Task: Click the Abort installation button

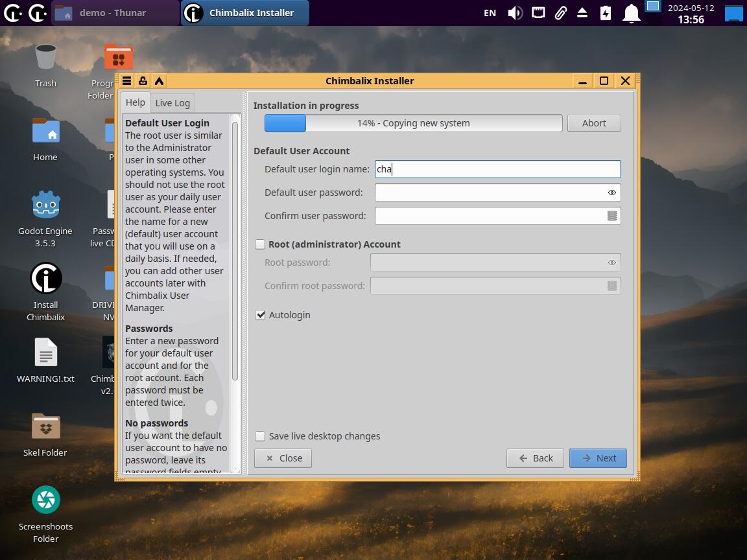Action: tap(594, 123)
